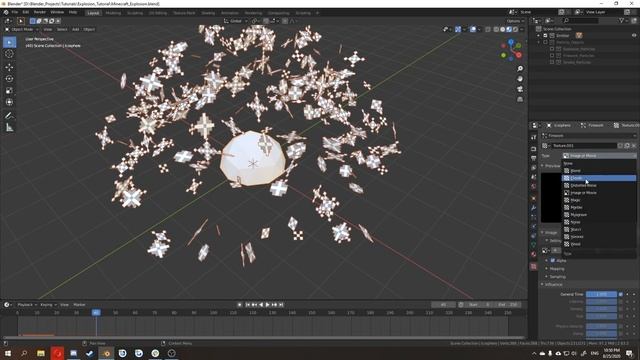The height and width of the screenshot is (360, 640).
Task: Play the animation forward
Action: click(x=268, y=305)
